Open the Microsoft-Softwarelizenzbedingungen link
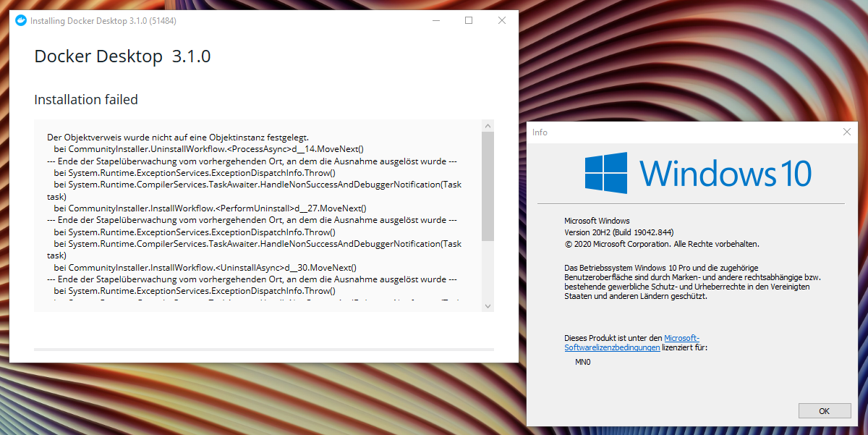Viewport: 868px width, 435px height. 631,342
